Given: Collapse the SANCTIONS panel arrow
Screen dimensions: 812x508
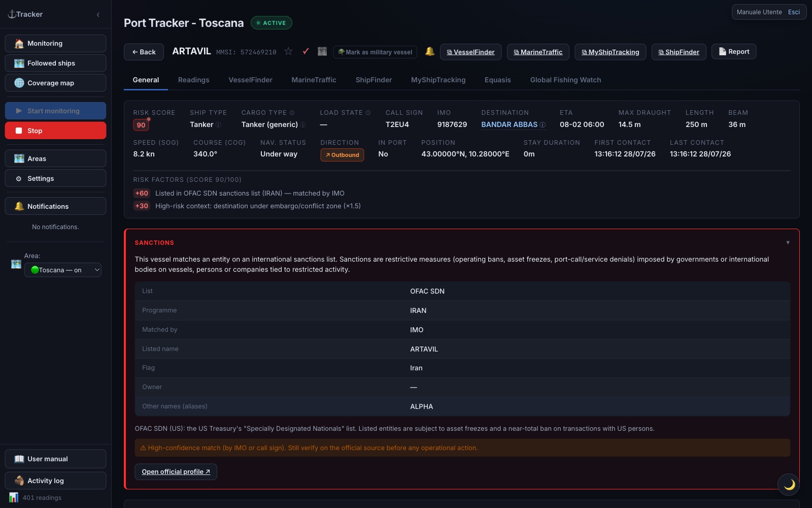Looking at the screenshot, I should pos(788,243).
